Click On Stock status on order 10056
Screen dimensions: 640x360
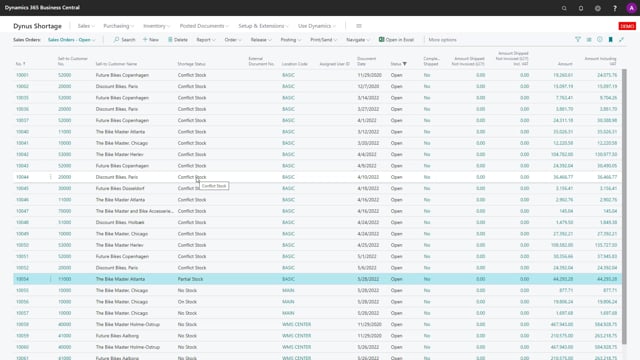(187, 302)
